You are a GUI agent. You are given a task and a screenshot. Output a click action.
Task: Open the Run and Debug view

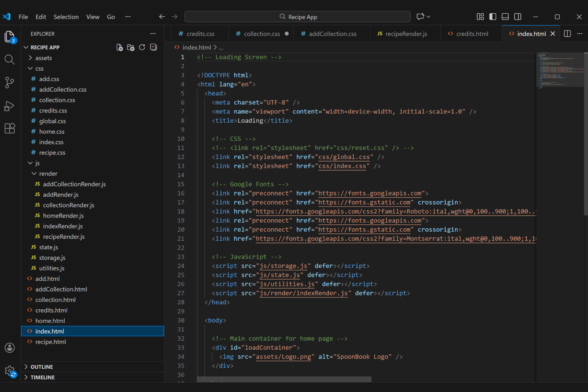coord(9,106)
